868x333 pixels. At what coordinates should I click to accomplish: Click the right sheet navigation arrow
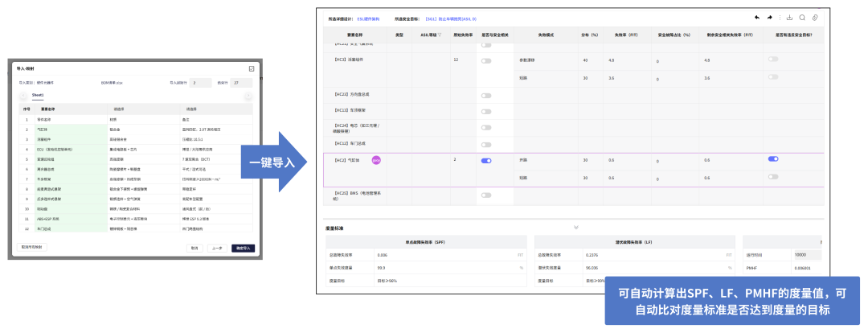[248, 96]
